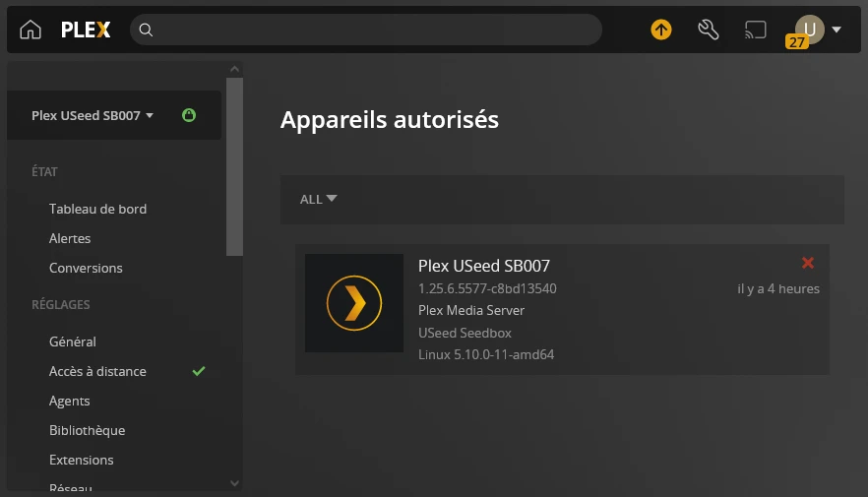Click the sidebar scrollbar thumb

pos(234,166)
